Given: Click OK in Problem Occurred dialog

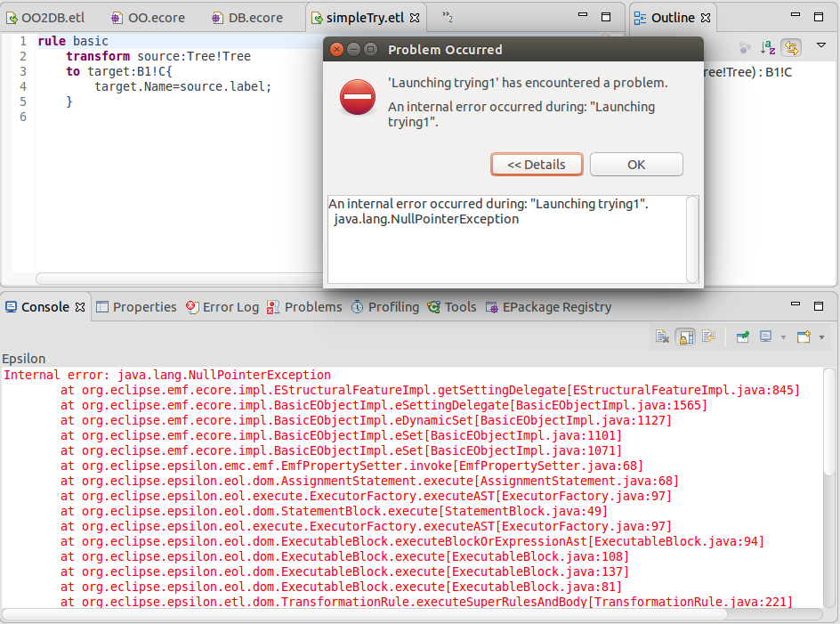Looking at the screenshot, I should pos(636,165).
